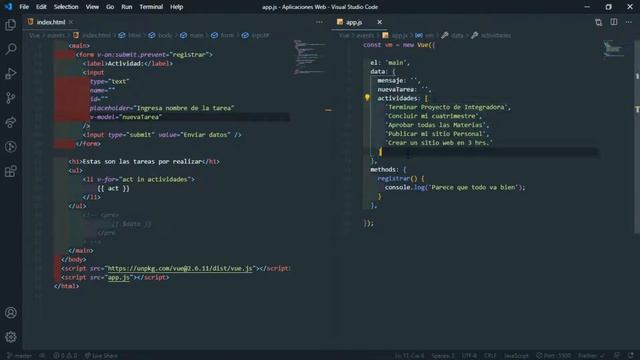Click Ln/Col cursor position in status bar

point(409,356)
